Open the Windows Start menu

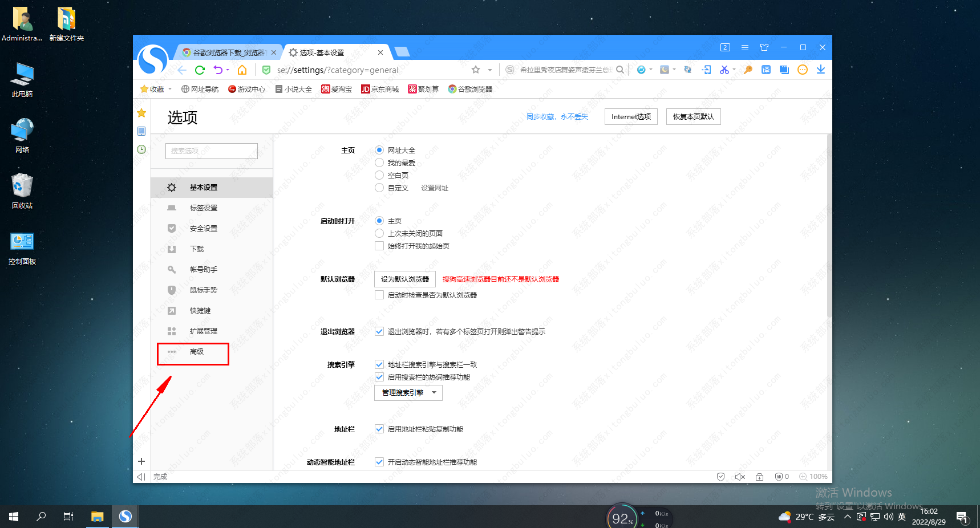[14, 517]
